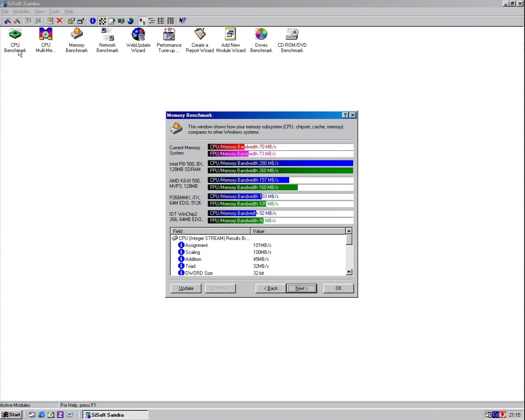
Task: Select the Scaling row in results list
Action: (x=258, y=252)
